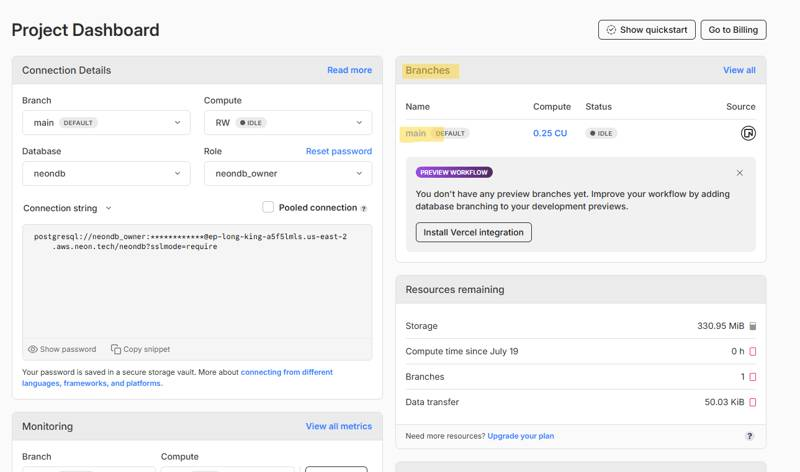Click the Branches count usage icon
Viewport: 800px width, 472px height.
(x=753, y=377)
